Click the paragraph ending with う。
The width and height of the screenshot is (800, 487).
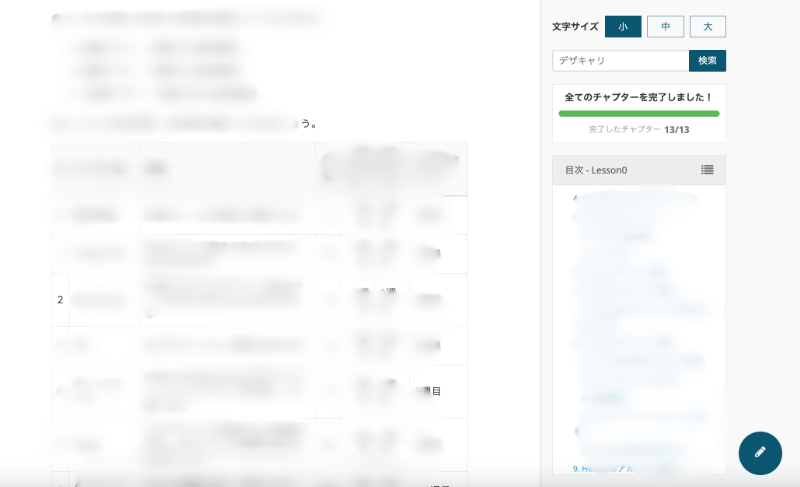click(x=185, y=124)
